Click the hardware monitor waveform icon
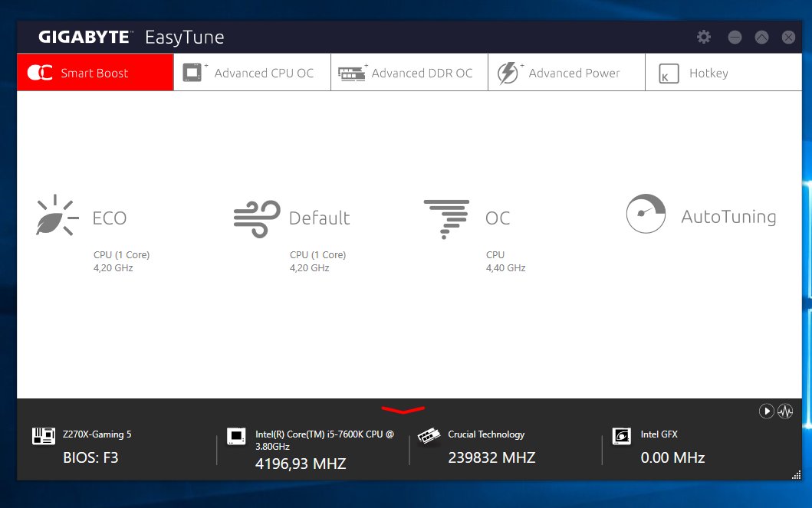 (x=784, y=411)
